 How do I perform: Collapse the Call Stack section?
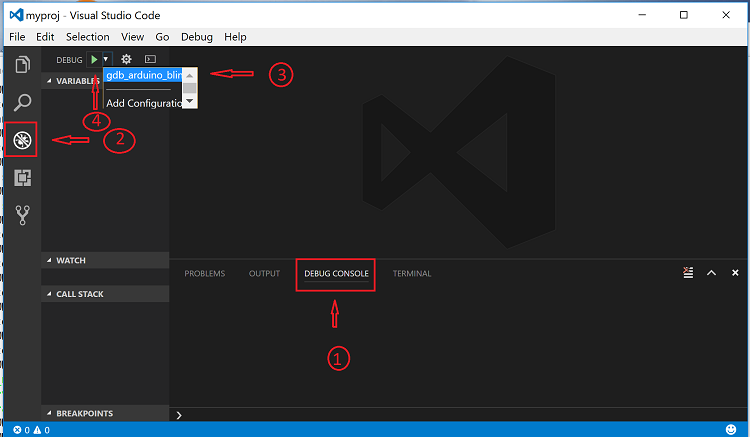(79, 294)
